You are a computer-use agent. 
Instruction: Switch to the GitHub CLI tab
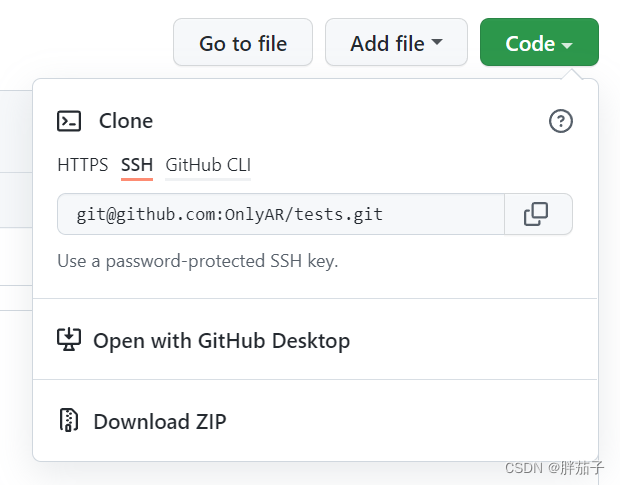(208, 165)
